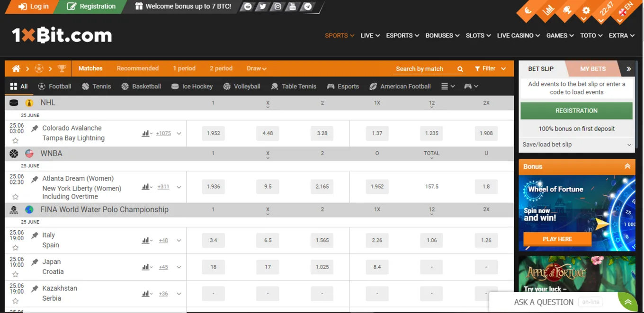
Task: Open the Filter dropdown
Action: 490,69
